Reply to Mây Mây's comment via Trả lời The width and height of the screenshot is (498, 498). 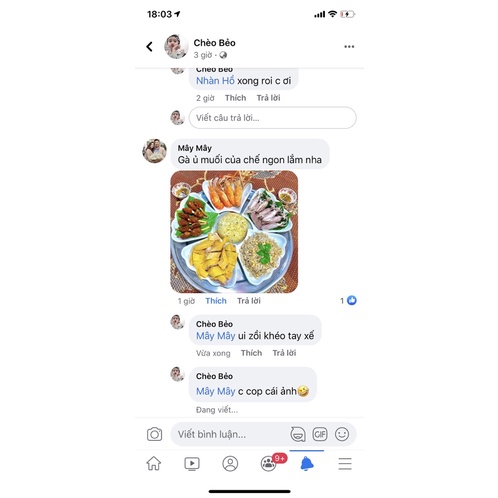click(249, 301)
